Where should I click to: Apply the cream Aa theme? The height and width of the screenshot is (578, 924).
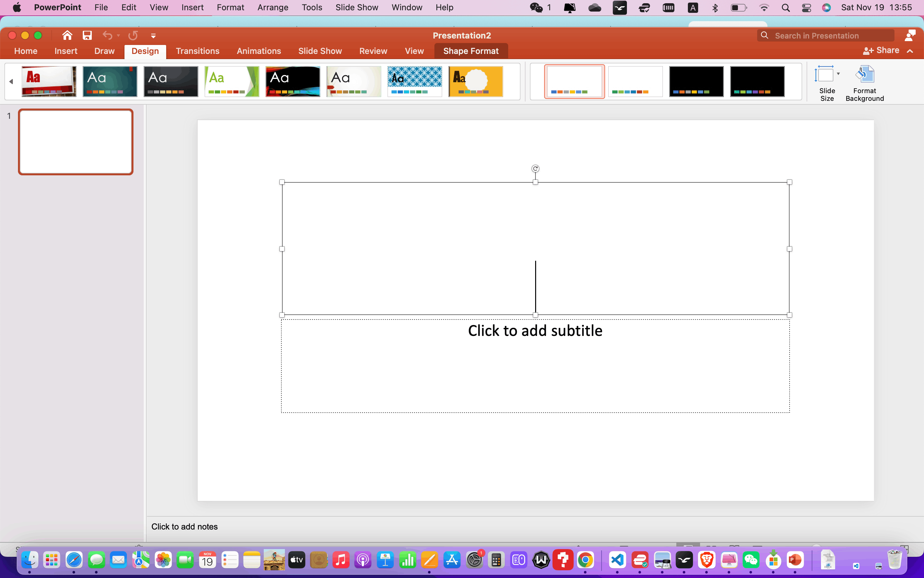coord(354,81)
